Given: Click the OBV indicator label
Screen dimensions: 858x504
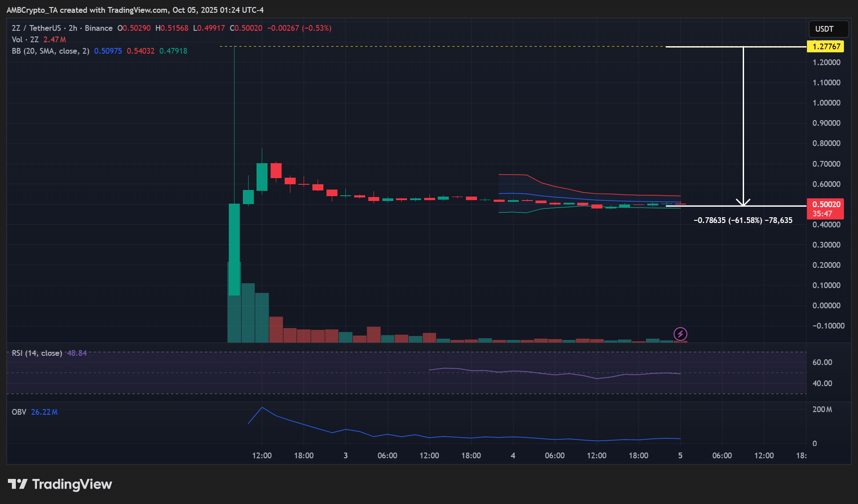Looking at the screenshot, I should tap(19, 412).
